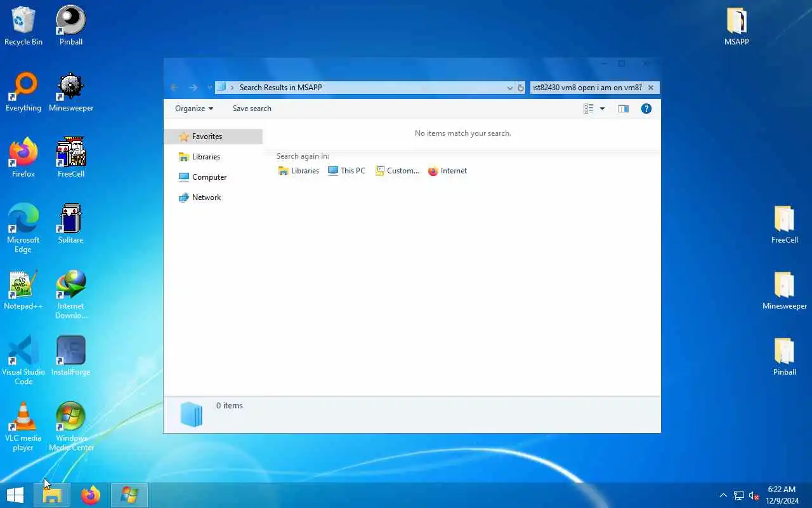Select the FreeCell shortcut icon
812x508 pixels.
(x=71, y=158)
